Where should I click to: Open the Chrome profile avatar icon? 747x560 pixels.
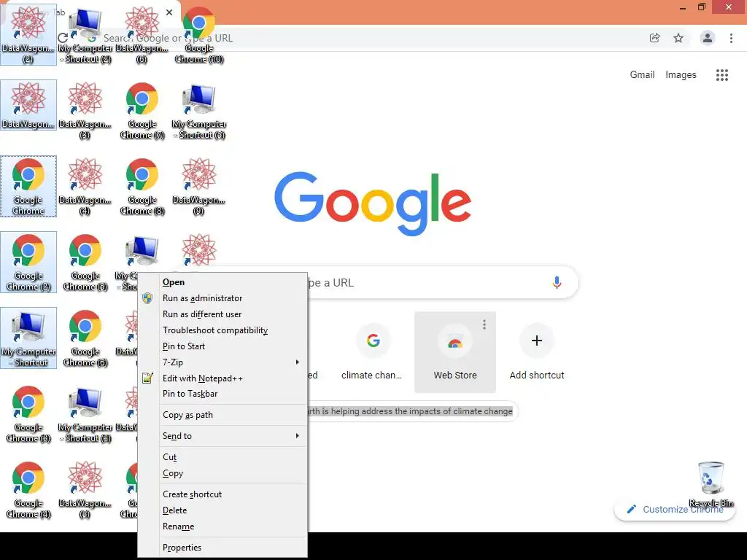[708, 38]
